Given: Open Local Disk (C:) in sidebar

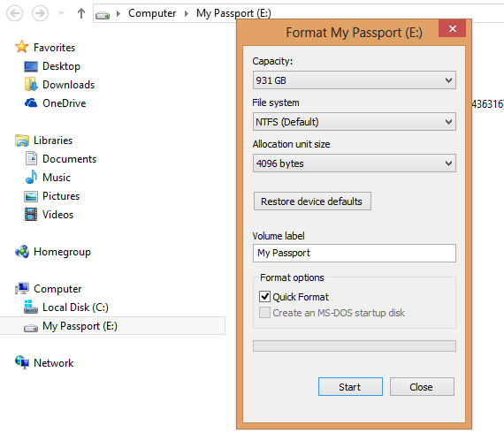Looking at the screenshot, I should click(75, 308).
